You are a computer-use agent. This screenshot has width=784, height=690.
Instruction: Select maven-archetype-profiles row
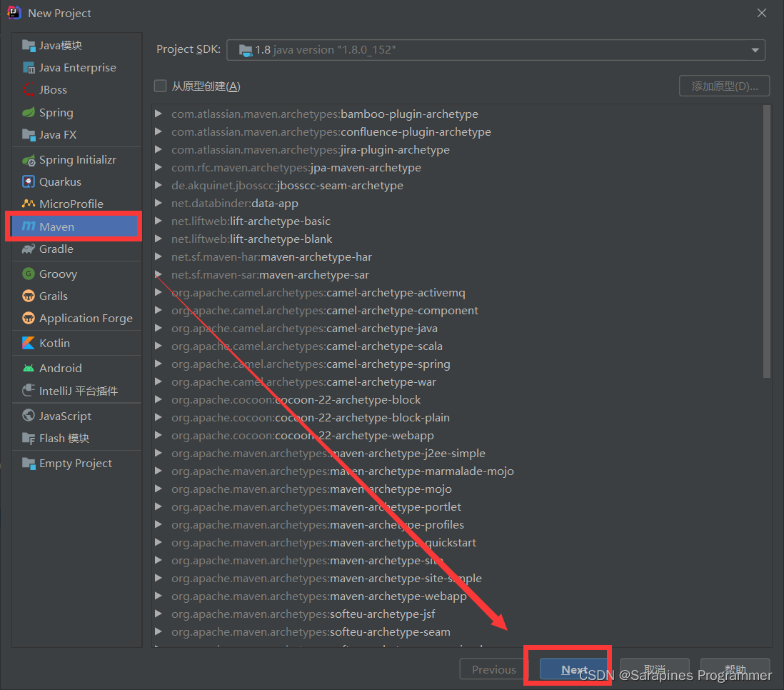[x=458, y=524]
